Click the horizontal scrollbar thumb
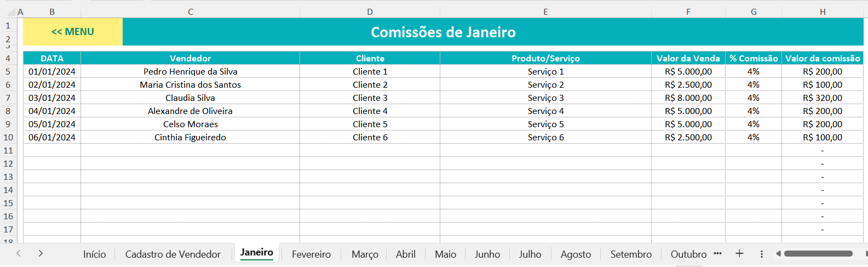The image size is (868, 267). tap(818, 253)
